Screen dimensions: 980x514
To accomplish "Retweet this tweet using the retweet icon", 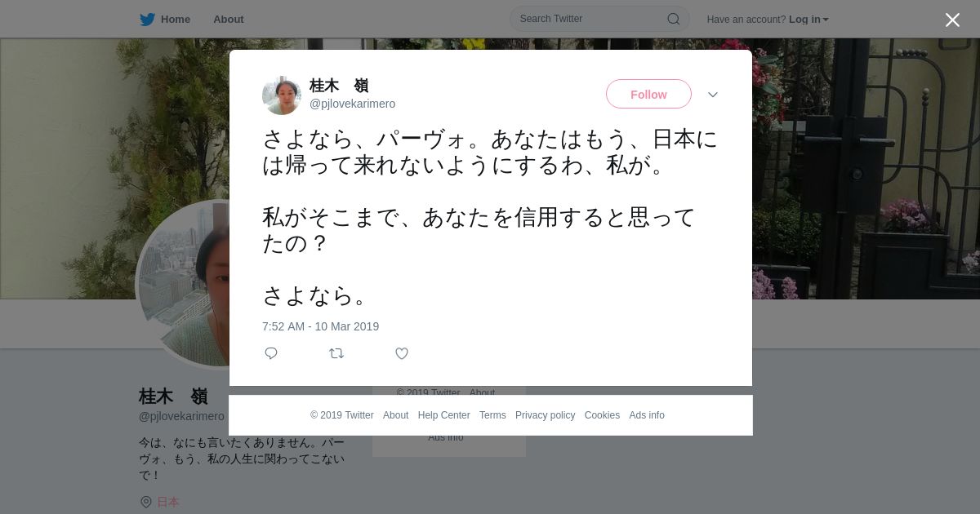I will click(x=336, y=353).
